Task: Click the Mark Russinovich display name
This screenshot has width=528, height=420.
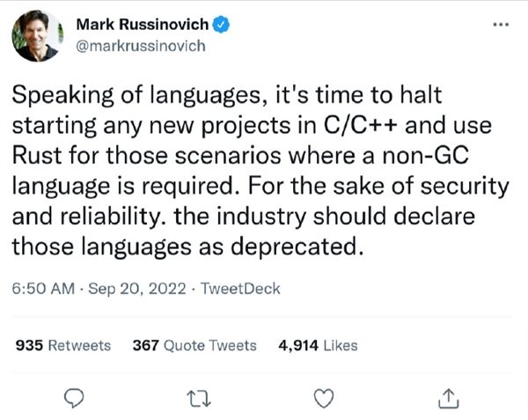Action: tap(143, 25)
